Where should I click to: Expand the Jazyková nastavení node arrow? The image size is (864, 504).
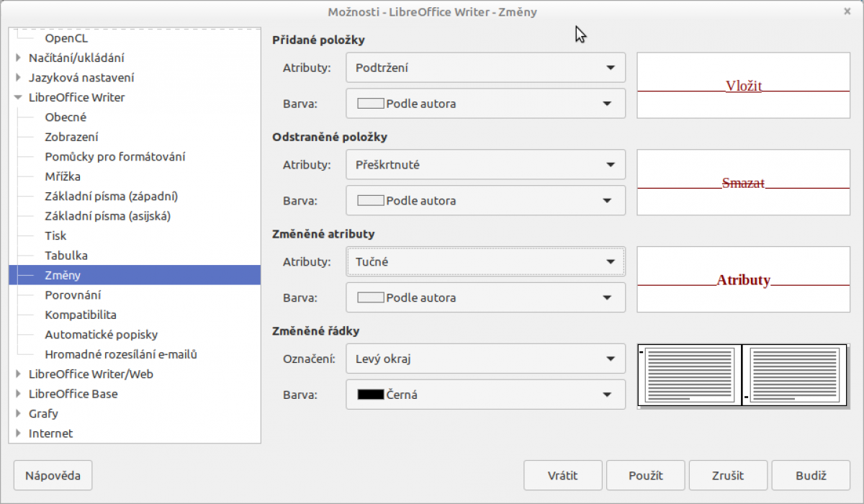point(19,78)
